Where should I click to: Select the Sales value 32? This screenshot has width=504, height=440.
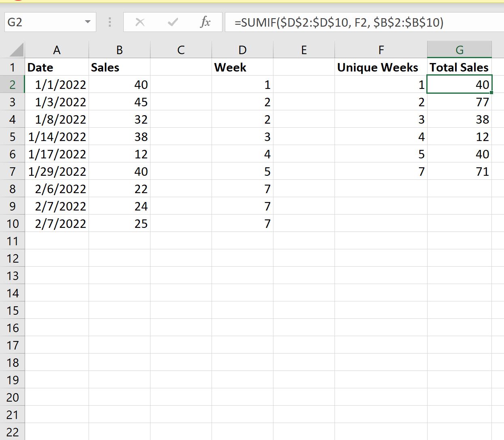(x=119, y=119)
